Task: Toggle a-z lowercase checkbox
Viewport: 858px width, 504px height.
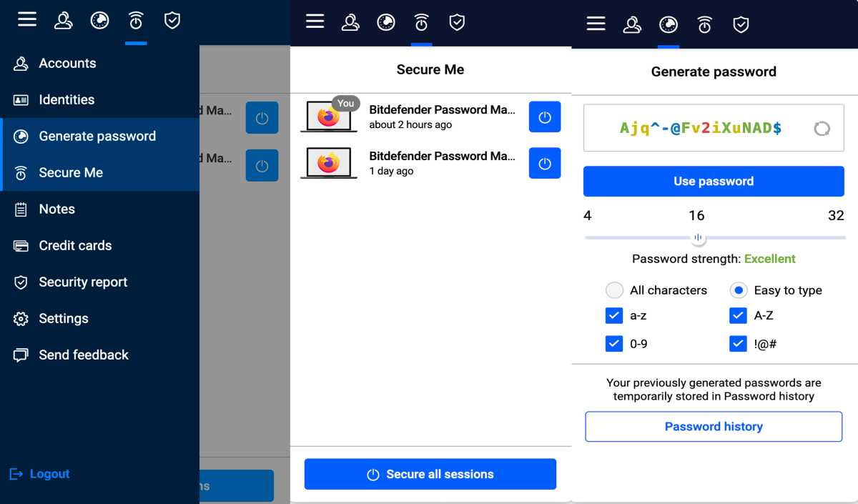Action: pyautogui.click(x=614, y=315)
